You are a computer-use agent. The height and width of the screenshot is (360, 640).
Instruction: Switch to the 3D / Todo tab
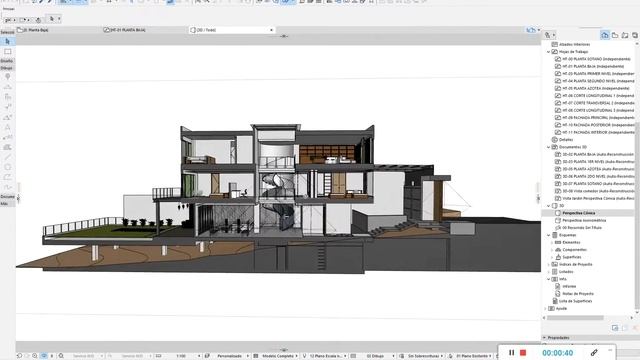231,30
